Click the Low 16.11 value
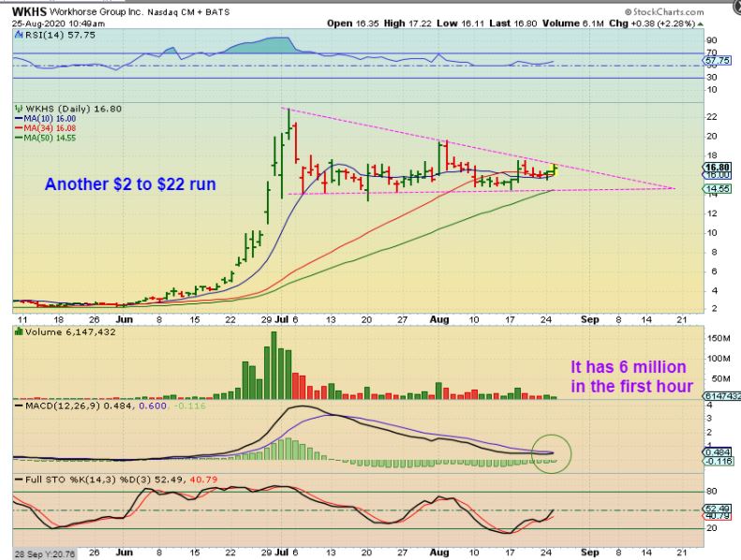This screenshot has width=741, height=560. click(461, 23)
